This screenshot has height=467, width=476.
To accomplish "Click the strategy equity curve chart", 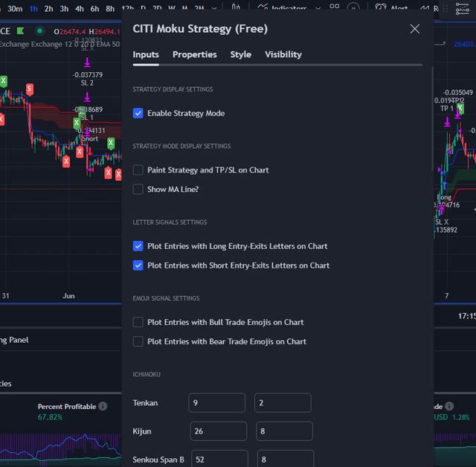I will pyautogui.click(x=61, y=449).
